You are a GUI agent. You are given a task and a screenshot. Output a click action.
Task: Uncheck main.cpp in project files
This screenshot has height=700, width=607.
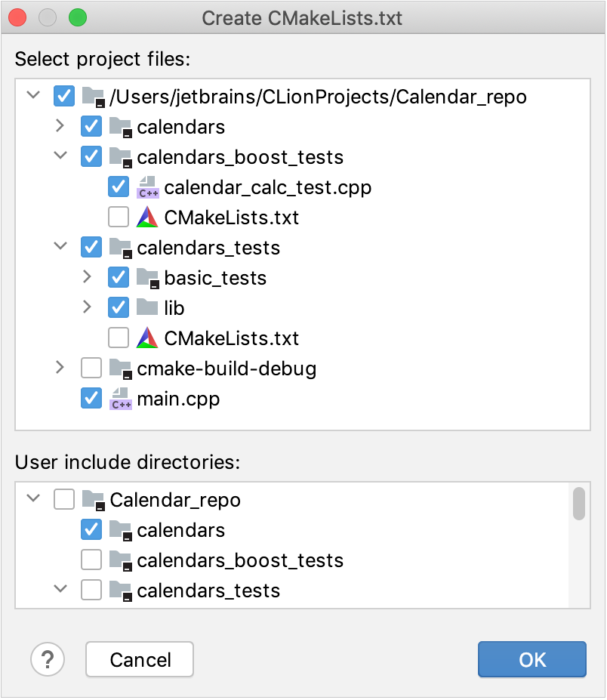91,398
